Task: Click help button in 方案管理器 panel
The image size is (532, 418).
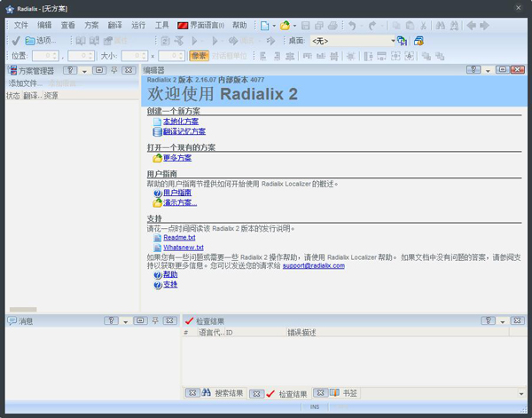Action: pyautogui.click(x=70, y=70)
